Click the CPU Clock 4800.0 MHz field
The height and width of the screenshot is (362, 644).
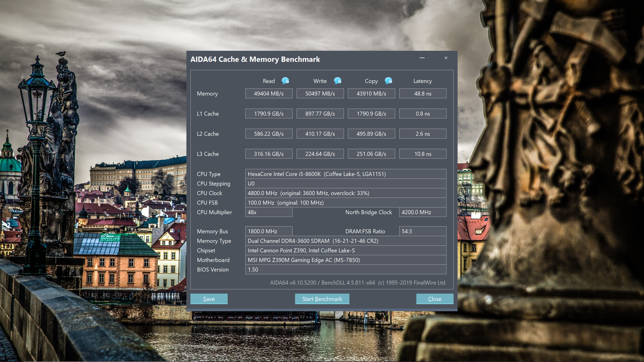coord(346,193)
